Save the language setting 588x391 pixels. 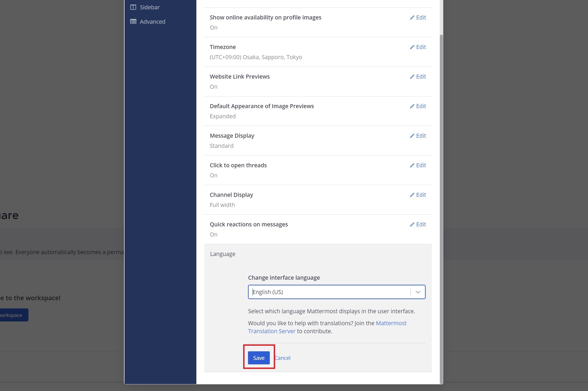(259, 358)
